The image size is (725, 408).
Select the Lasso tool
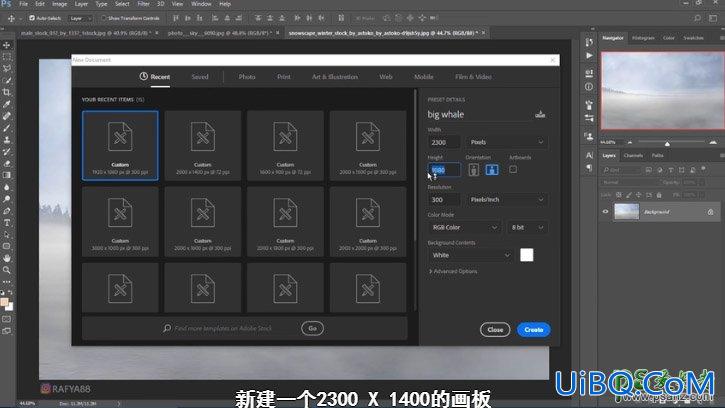tap(7, 68)
